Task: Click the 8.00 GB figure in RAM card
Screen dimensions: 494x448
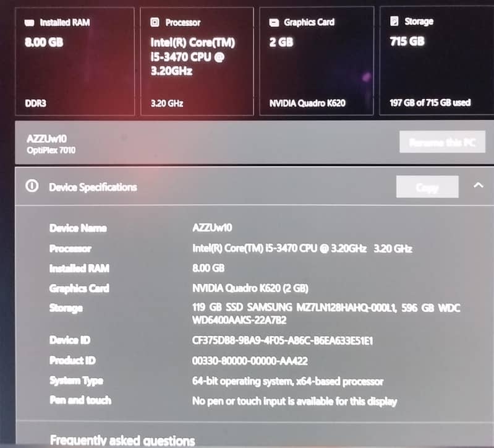Action: 44,42
